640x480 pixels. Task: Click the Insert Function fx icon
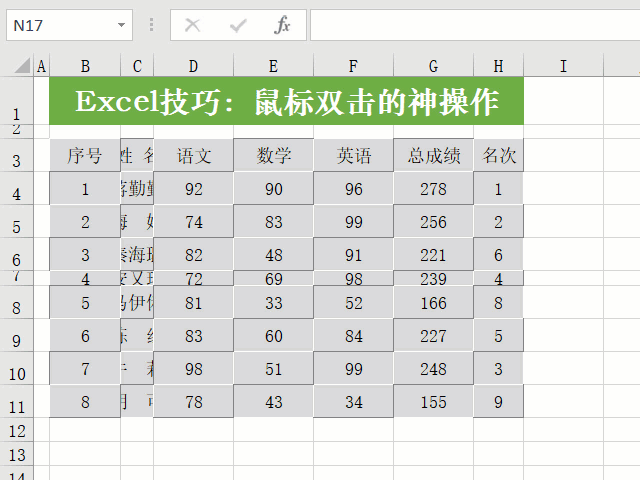pyautogui.click(x=282, y=25)
